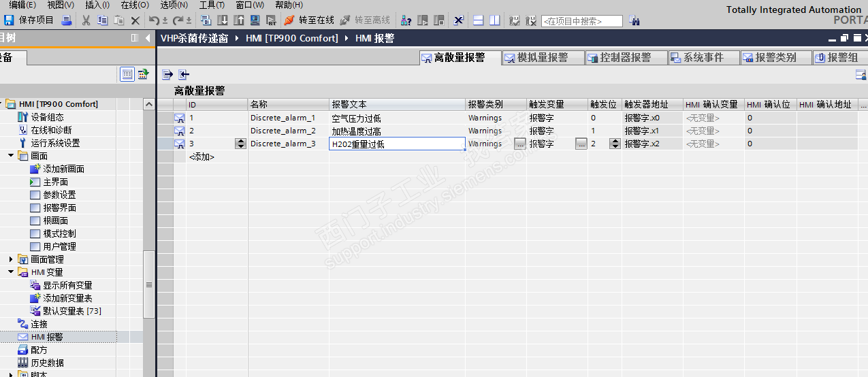Click the save project disk icon

(x=8, y=20)
